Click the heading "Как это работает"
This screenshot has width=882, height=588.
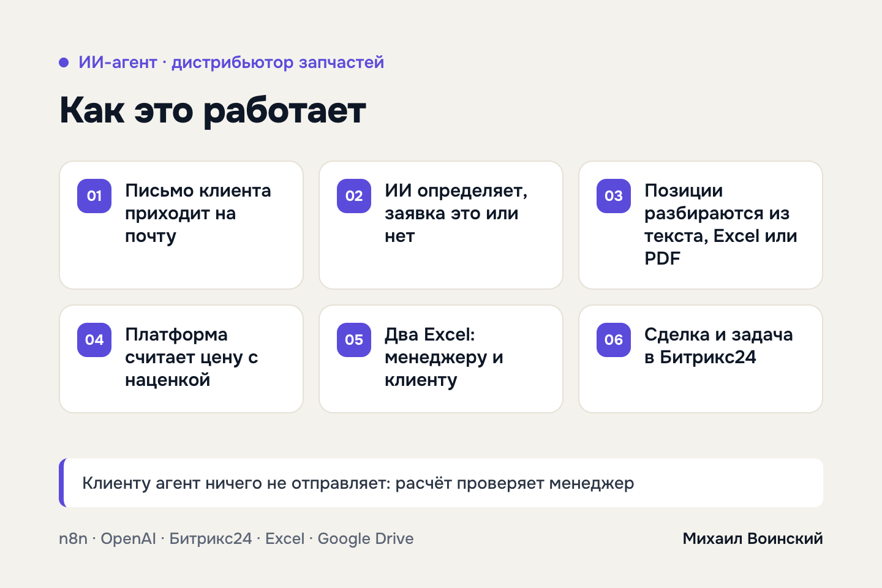click(213, 111)
